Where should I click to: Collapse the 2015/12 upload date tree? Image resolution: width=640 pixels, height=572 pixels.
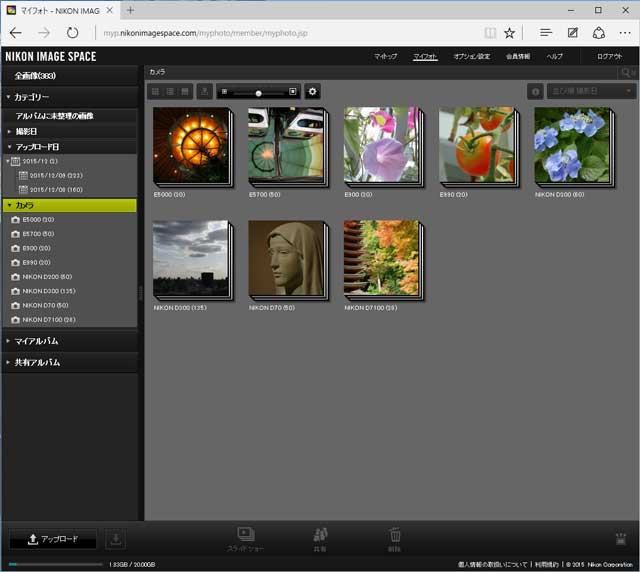pyautogui.click(x=7, y=161)
